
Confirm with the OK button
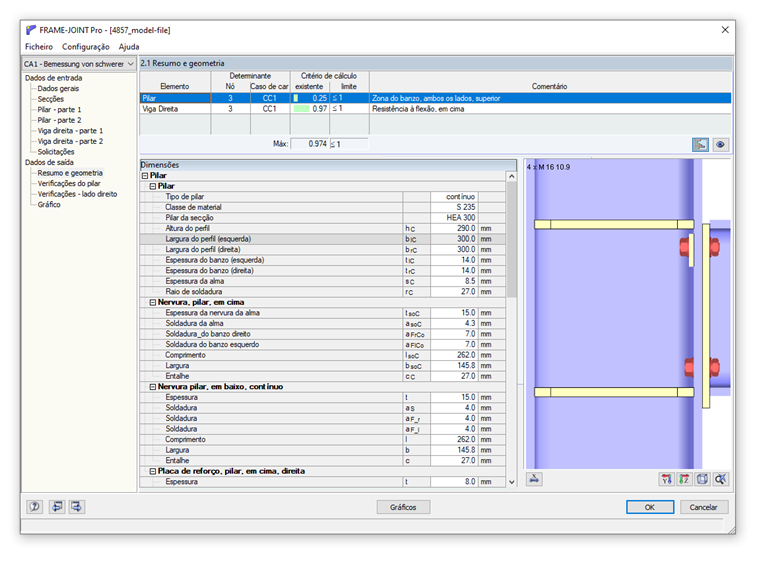(649, 507)
